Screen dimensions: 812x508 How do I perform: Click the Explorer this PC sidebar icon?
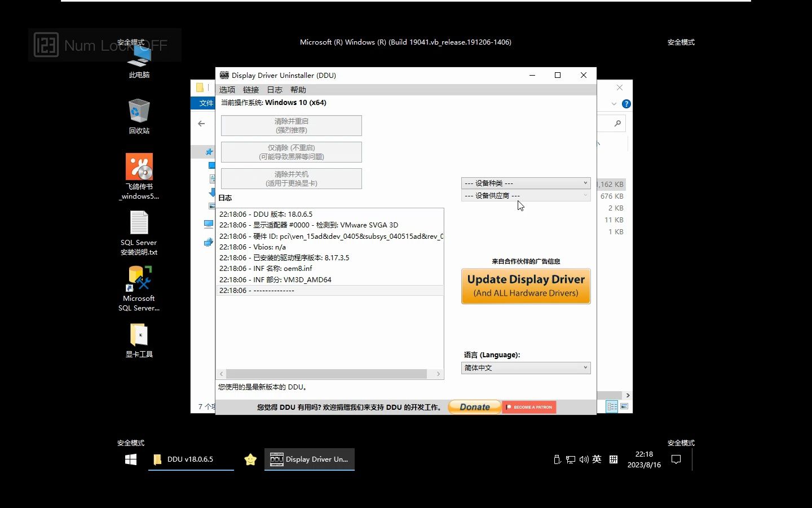[x=209, y=224]
